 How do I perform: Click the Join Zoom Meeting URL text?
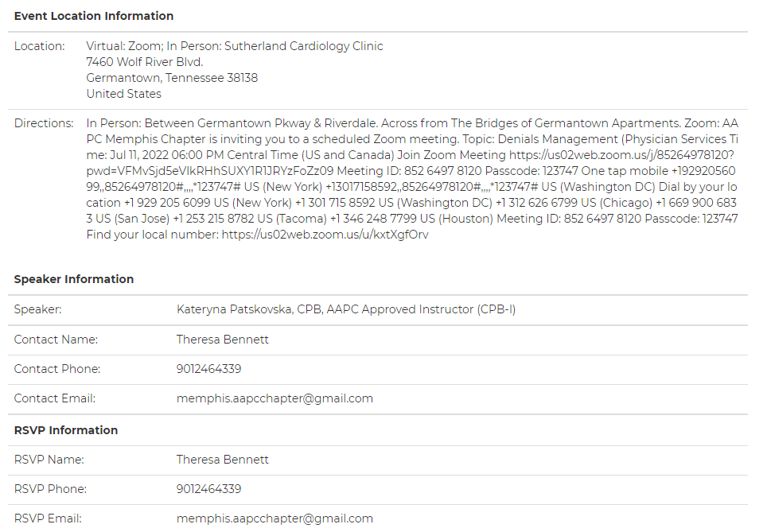(x=621, y=155)
